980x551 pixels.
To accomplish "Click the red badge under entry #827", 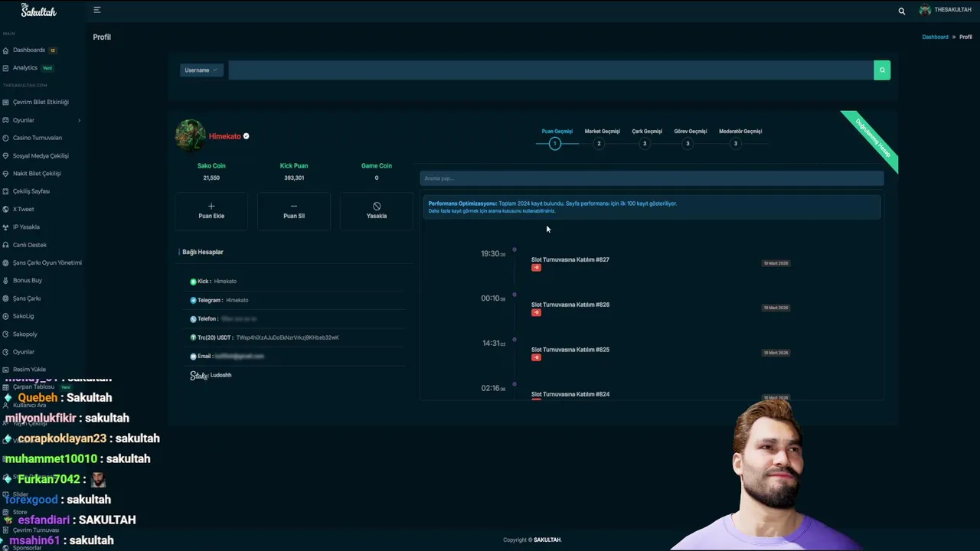I will 536,268.
